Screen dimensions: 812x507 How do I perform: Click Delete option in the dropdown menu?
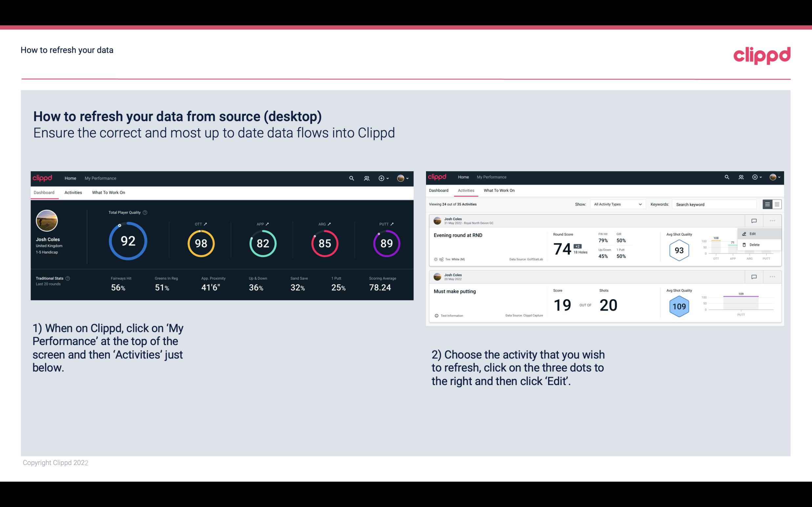755,245
